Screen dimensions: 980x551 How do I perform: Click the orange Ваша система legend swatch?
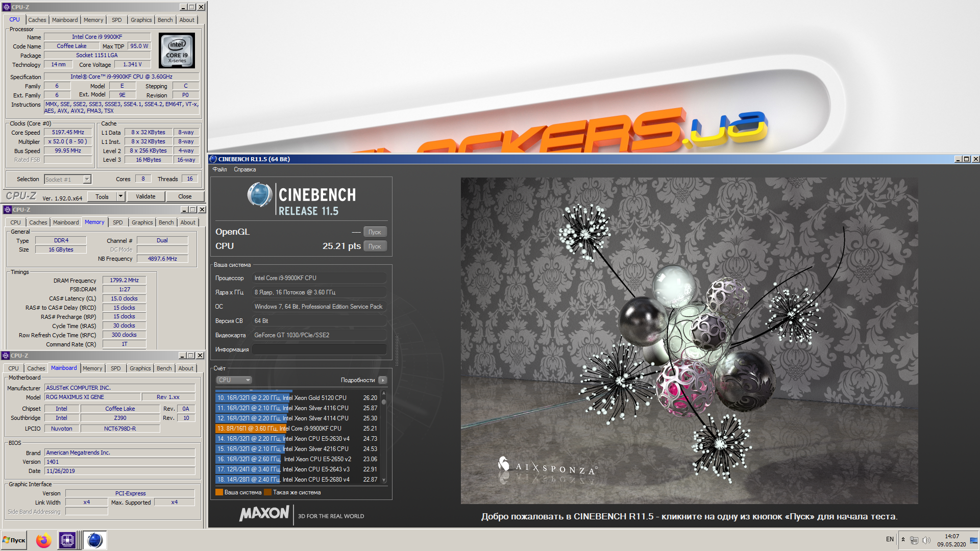(219, 492)
